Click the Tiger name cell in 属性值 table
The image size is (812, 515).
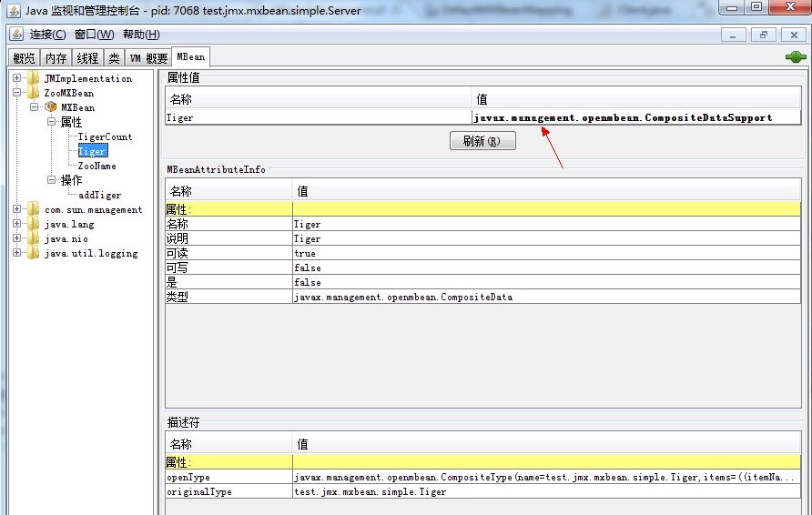pos(318,117)
